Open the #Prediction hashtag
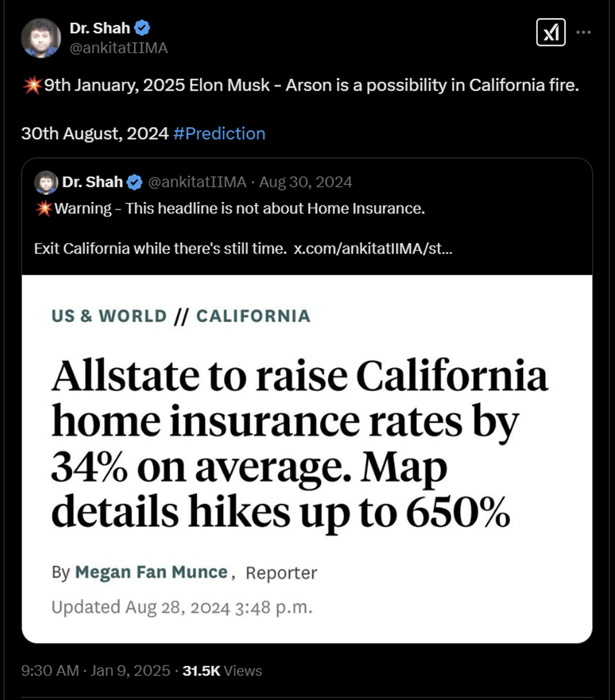The width and height of the screenshot is (615, 700). 219,133
